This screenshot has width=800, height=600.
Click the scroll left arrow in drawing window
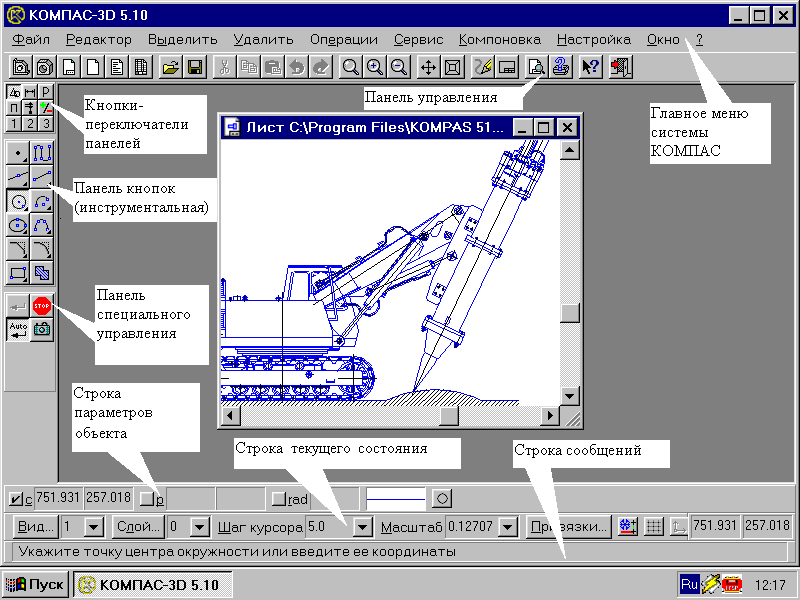tap(230, 415)
